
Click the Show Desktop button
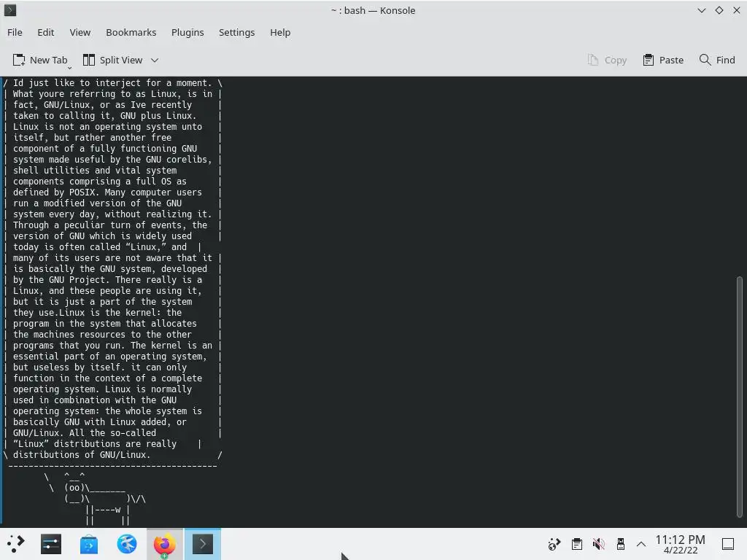(x=728, y=544)
